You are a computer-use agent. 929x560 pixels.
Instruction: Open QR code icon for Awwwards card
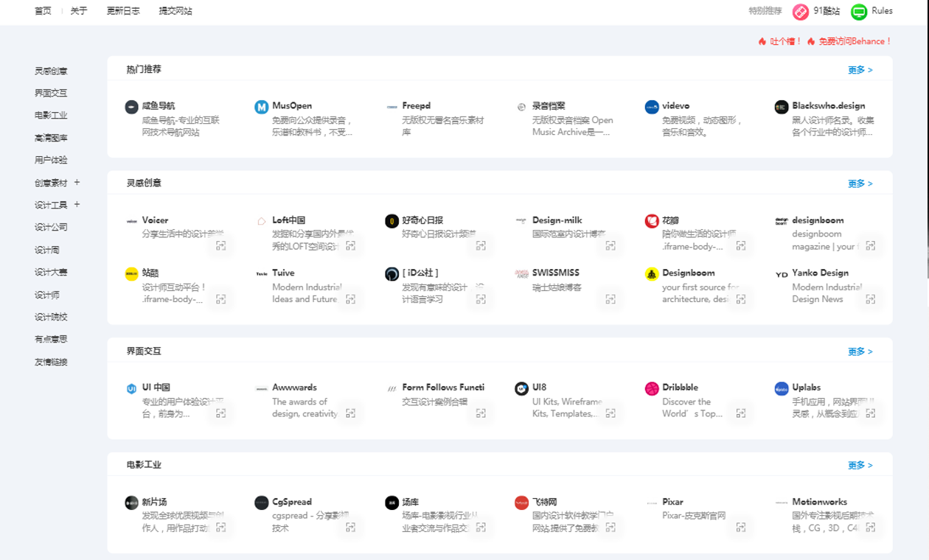point(350,413)
